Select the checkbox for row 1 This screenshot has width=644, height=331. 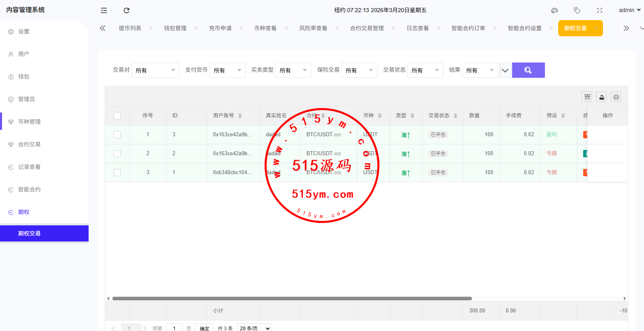117,135
